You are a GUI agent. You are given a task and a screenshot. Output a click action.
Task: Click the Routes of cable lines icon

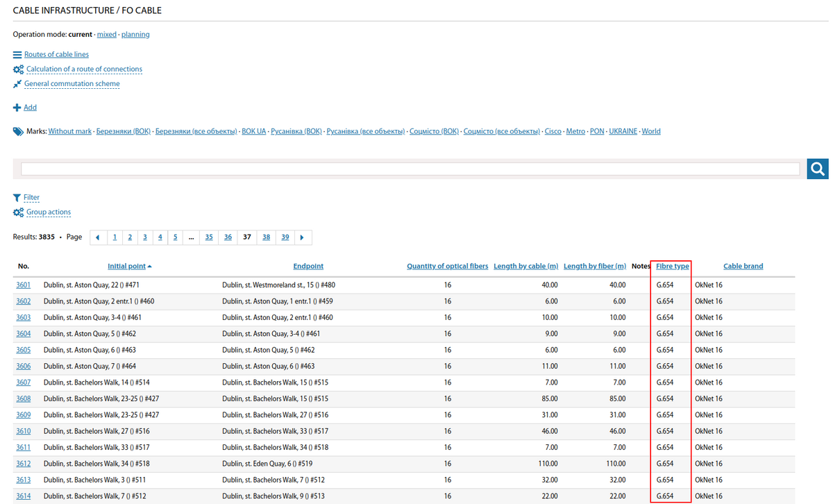pos(17,55)
